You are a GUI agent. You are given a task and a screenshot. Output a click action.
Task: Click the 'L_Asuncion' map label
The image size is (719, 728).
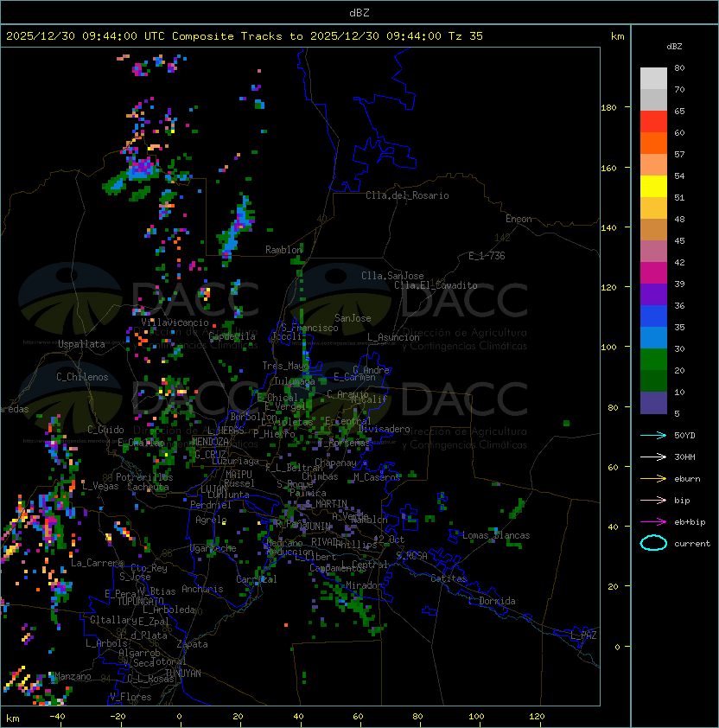(393, 337)
